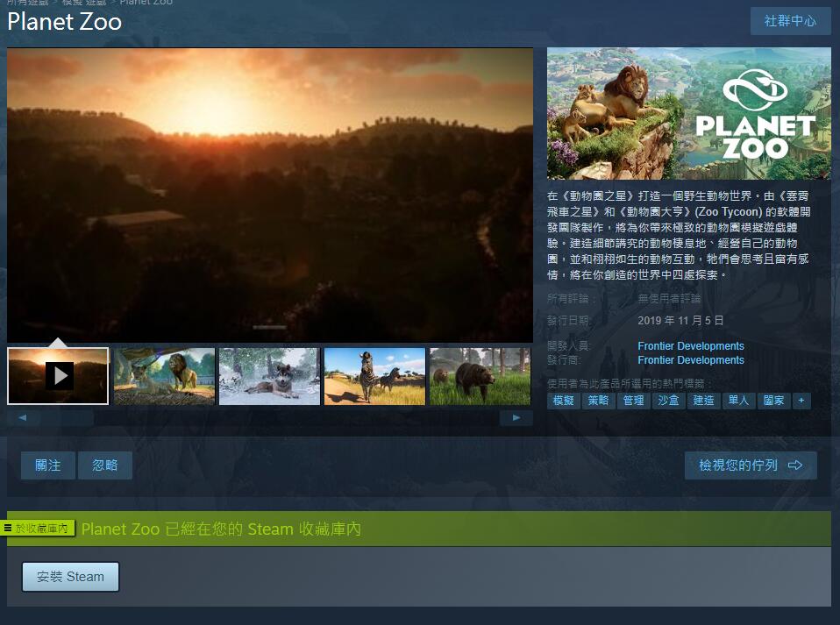The height and width of the screenshot is (625, 840).
Task: Select the zebra screenshot thumbnail
Action: pos(374,376)
